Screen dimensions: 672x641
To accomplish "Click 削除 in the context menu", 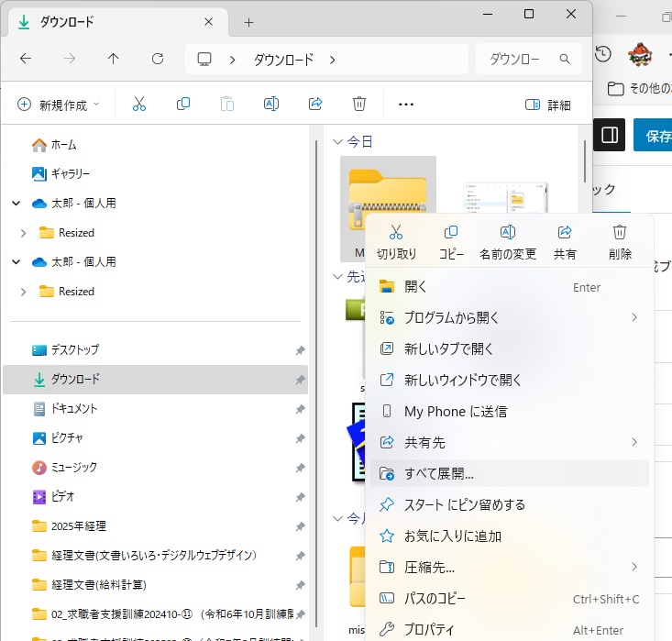I will 620,242.
